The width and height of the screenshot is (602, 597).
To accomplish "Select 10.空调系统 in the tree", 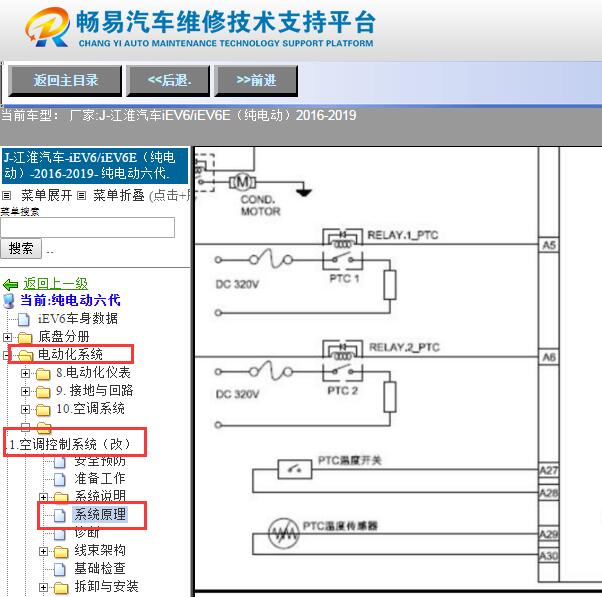I will coord(90,408).
